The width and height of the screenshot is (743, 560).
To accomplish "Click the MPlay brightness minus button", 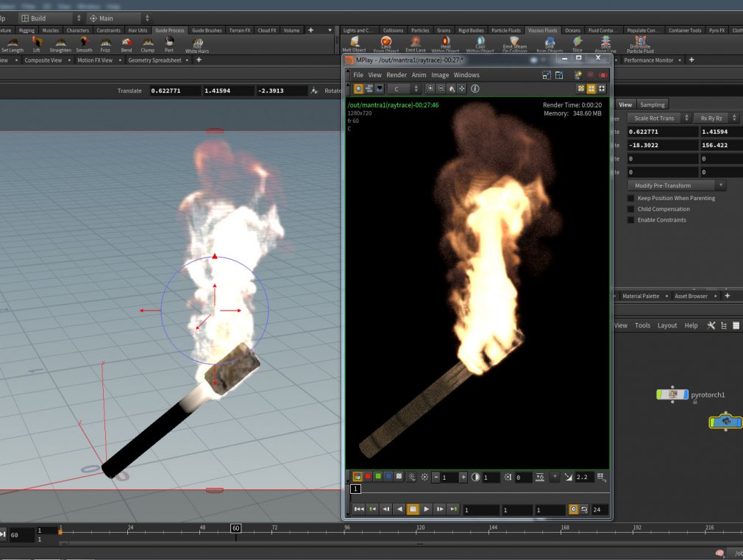I will point(436,477).
